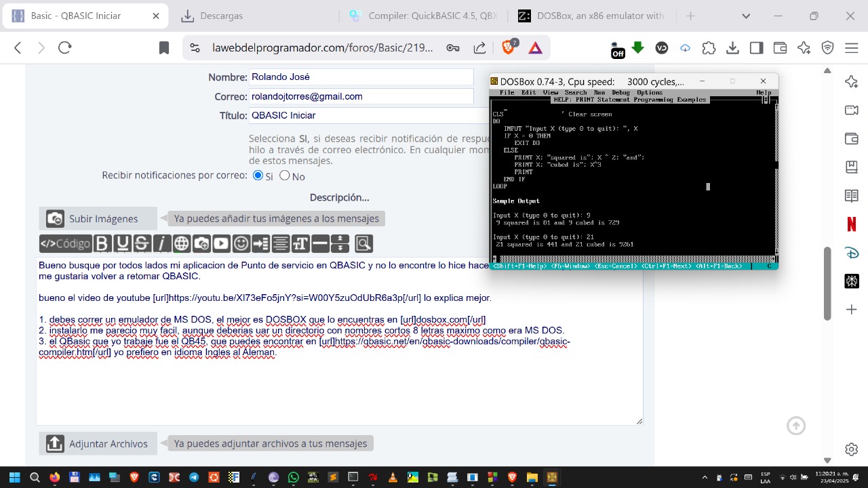Open Options menu in DOSBox QBasic
The height and width of the screenshot is (488, 868).
pos(650,93)
